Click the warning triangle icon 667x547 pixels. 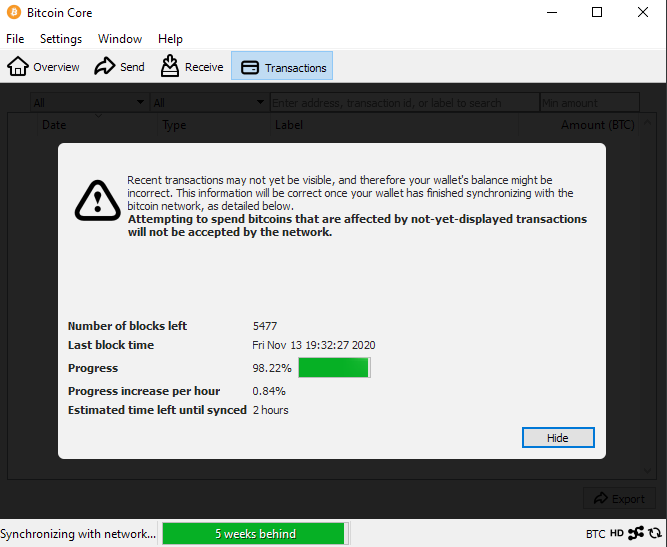point(98,201)
